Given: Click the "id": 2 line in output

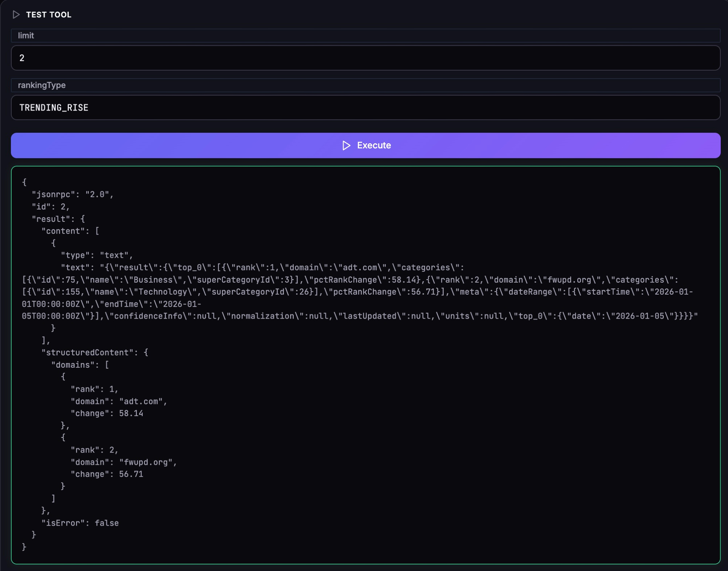Looking at the screenshot, I should point(51,207).
